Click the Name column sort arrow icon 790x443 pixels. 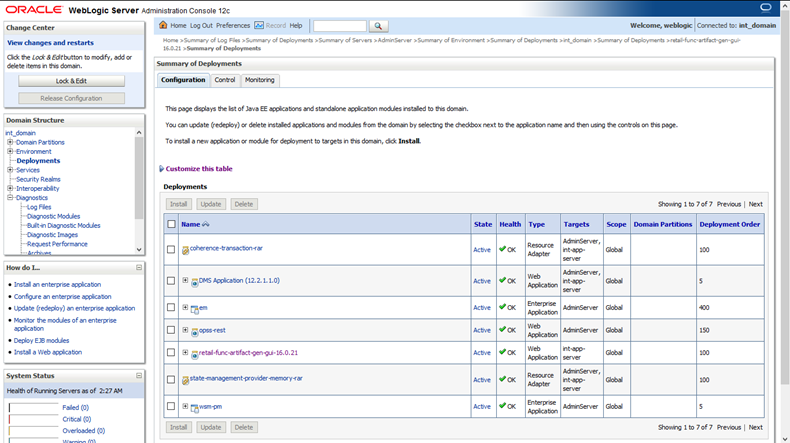coord(206,224)
